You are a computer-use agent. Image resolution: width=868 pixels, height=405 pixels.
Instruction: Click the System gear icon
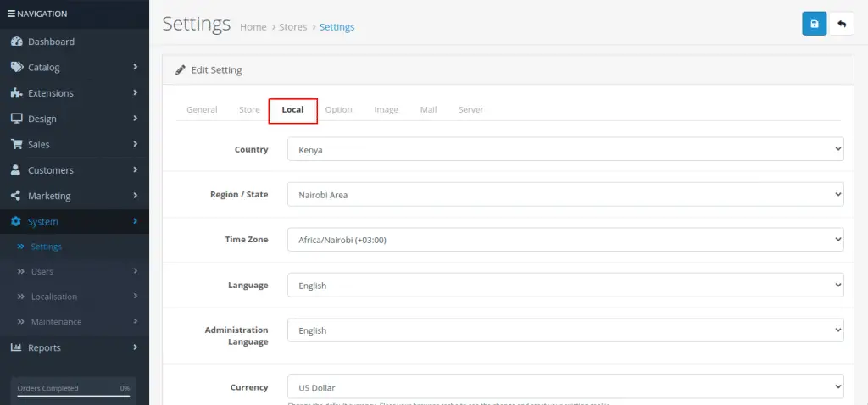click(16, 221)
